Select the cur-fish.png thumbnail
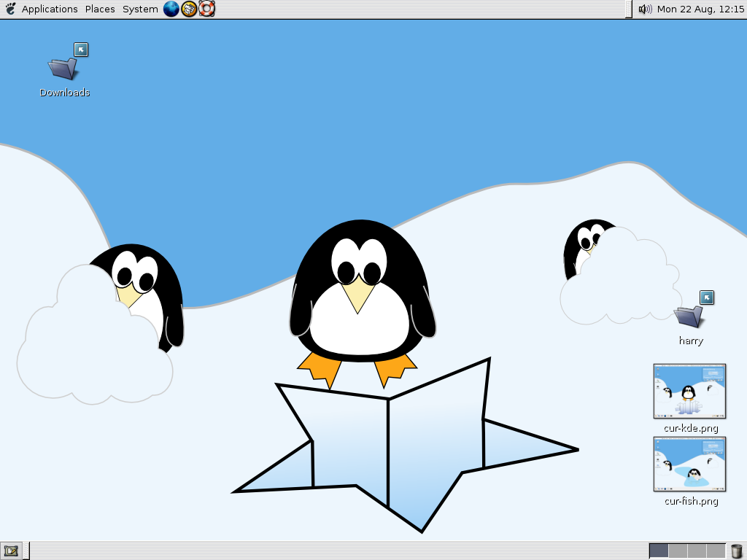 [689, 464]
